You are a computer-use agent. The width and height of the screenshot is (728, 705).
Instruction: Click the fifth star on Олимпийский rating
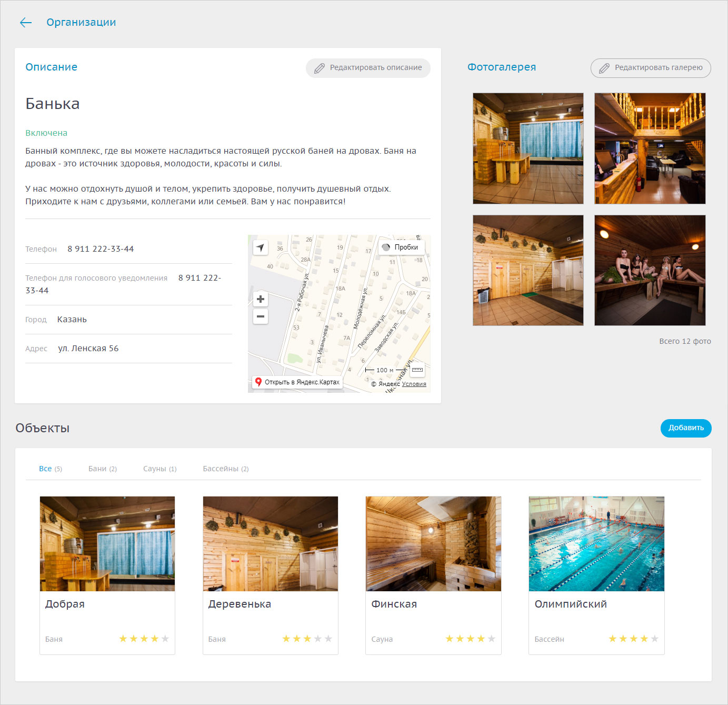click(655, 639)
